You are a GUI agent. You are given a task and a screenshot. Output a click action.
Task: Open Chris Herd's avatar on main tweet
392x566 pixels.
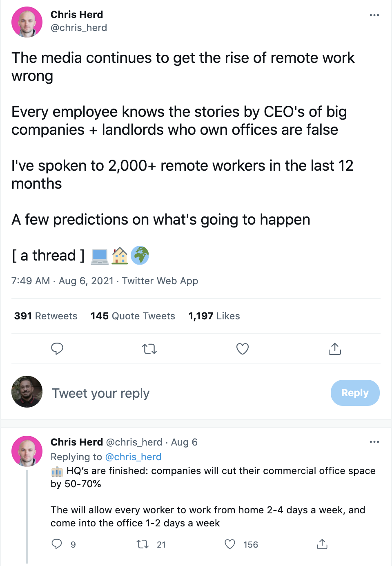point(27,22)
